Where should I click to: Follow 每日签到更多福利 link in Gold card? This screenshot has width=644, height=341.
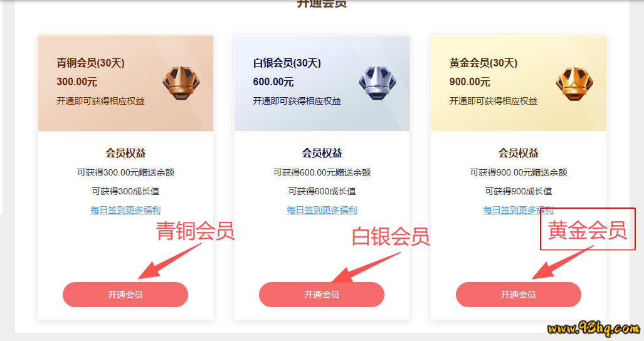519,210
